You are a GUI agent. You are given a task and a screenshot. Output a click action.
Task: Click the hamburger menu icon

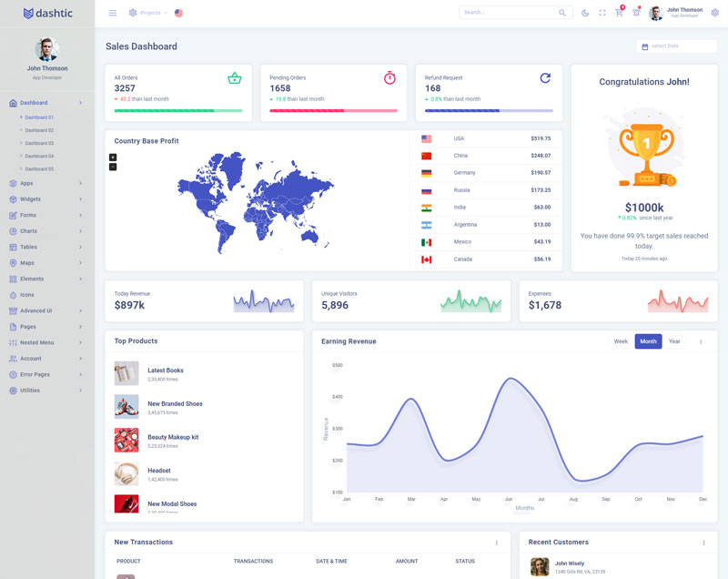point(113,13)
